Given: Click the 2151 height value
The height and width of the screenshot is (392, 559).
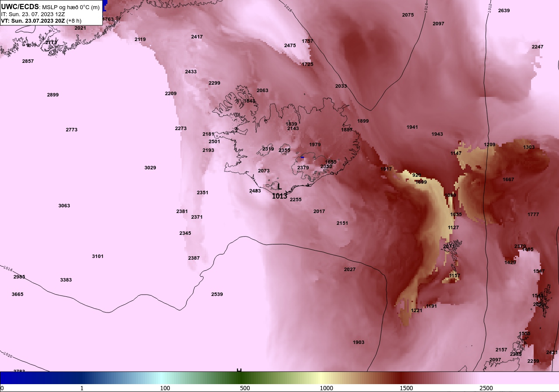Looking at the screenshot, I should (x=342, y=223).
